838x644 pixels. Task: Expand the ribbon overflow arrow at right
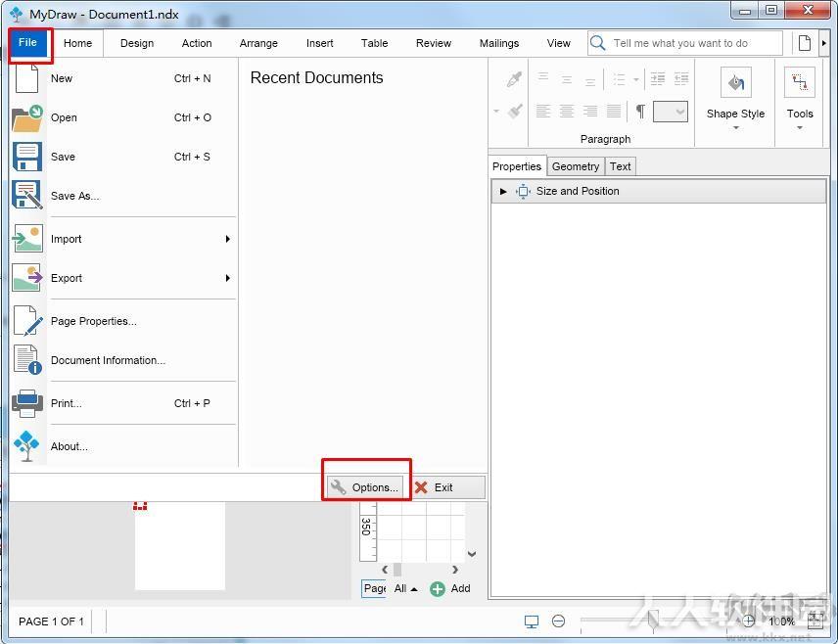click(x=824, y=43)
